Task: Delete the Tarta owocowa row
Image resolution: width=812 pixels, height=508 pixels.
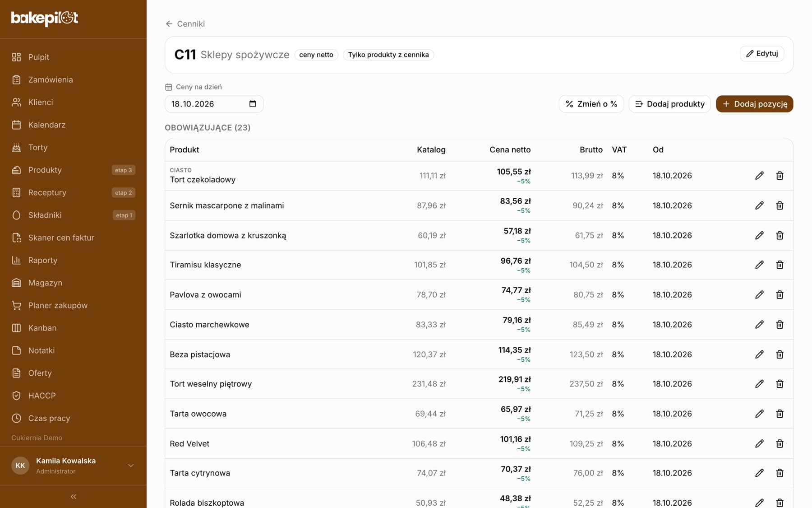Action: point(780,414)
